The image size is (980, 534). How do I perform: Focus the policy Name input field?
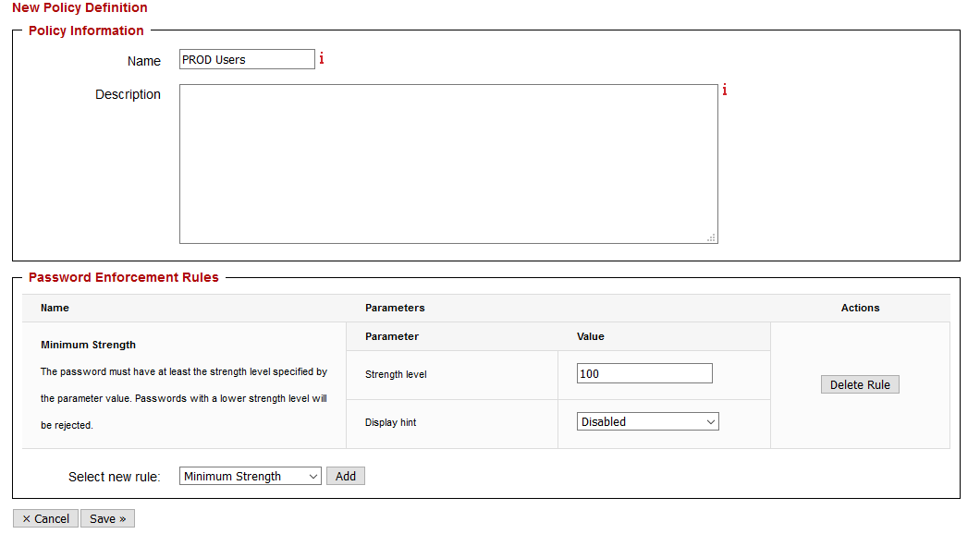(247, 60)
